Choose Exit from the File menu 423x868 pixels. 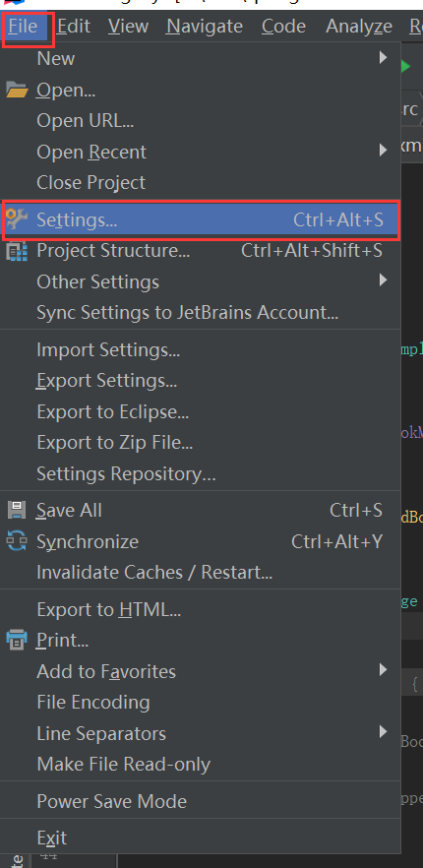[201, 837]
